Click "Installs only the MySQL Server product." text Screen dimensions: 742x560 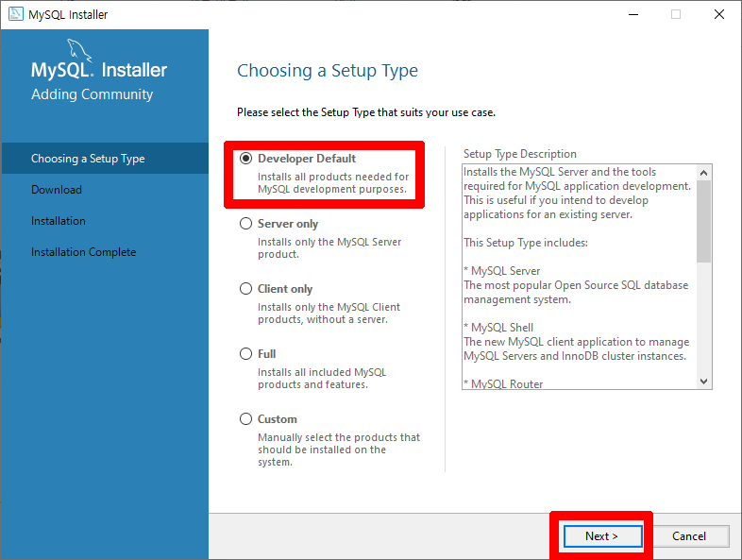tap(329, 248)
